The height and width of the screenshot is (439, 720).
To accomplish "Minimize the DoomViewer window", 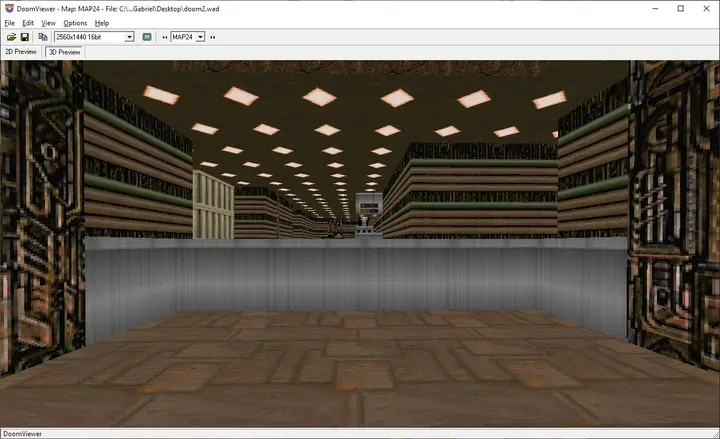I will click(656, 8).
